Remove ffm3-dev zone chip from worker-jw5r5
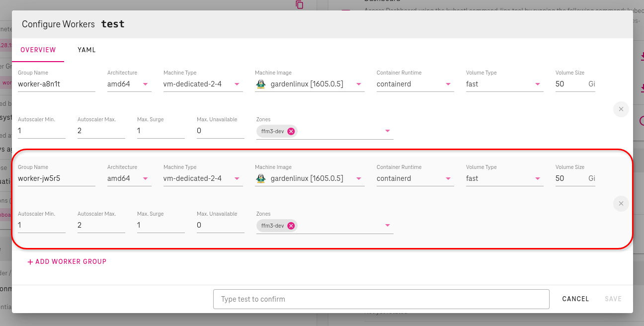The width and height of the screenshot is (644, 326). click(x=291, y=226)
